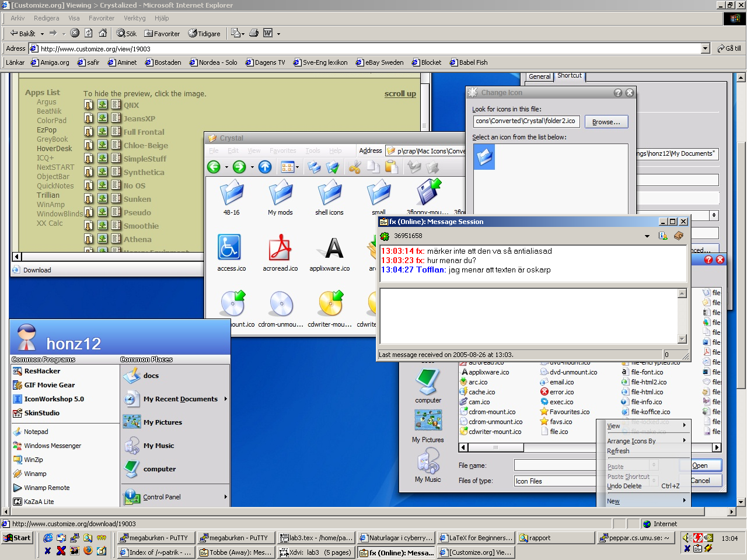
Task: Select the access.ico file icon
Action: click(231, 253)
